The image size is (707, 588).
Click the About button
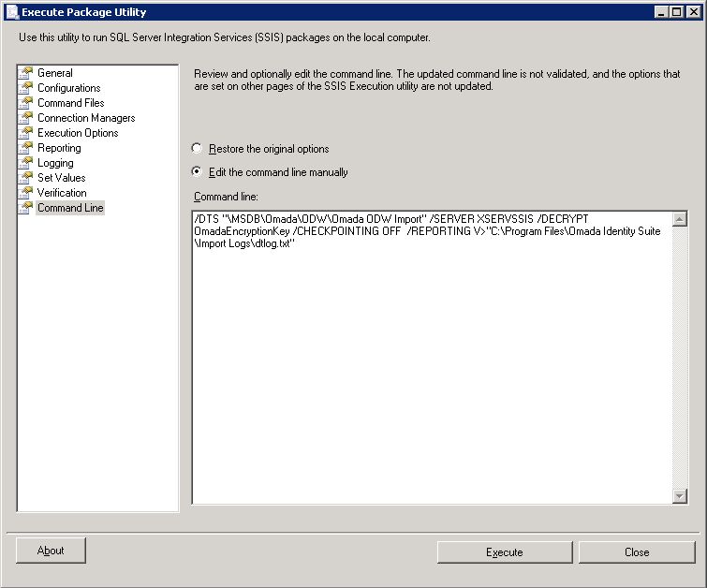(x=51, y=551)
